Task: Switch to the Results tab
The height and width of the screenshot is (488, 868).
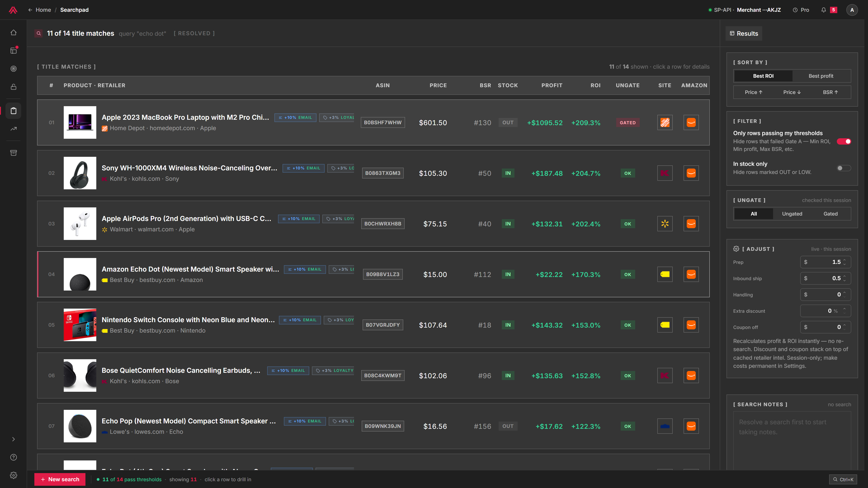Action: (x=744, y=33)
